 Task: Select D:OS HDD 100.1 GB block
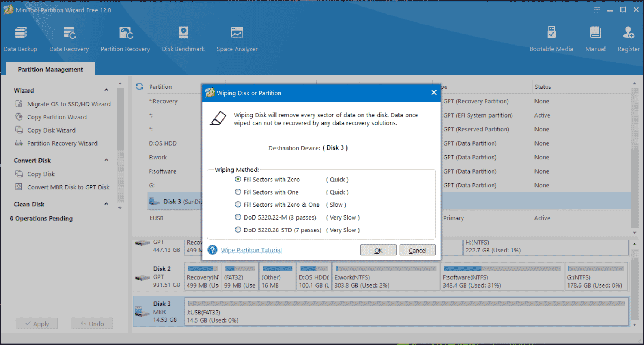tap(314, 276)
